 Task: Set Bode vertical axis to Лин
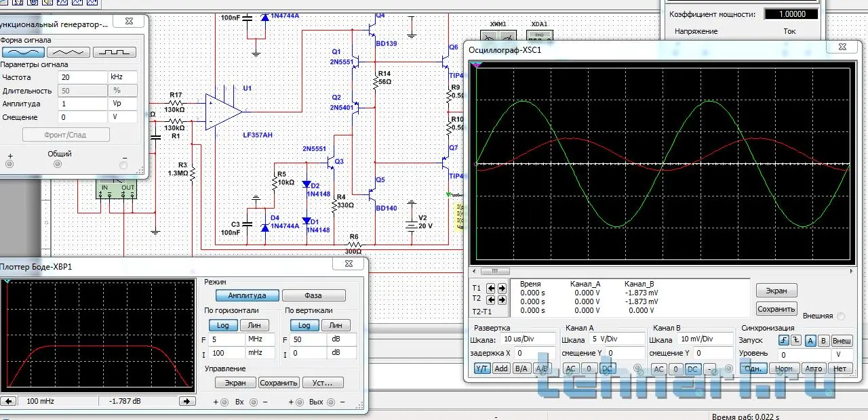pos(335,325)
